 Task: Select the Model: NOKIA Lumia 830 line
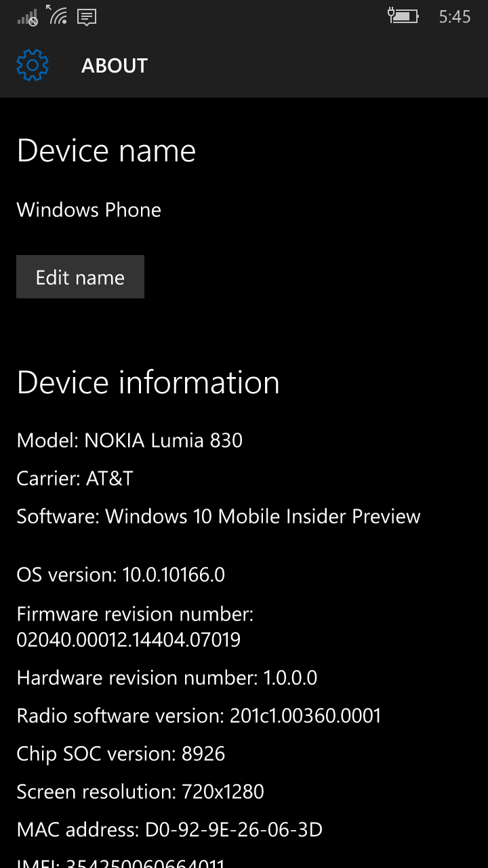click(129, 441)
